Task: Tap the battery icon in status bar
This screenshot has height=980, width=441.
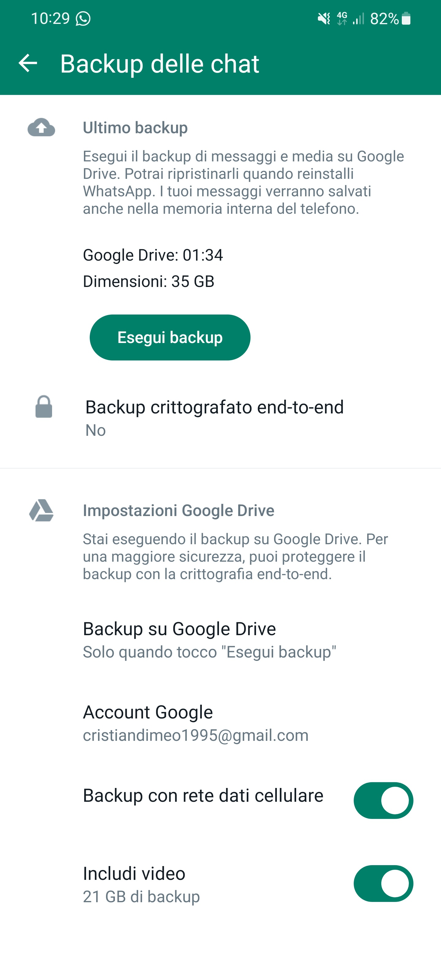Action: pyautogui.click(x=406, y=19)
